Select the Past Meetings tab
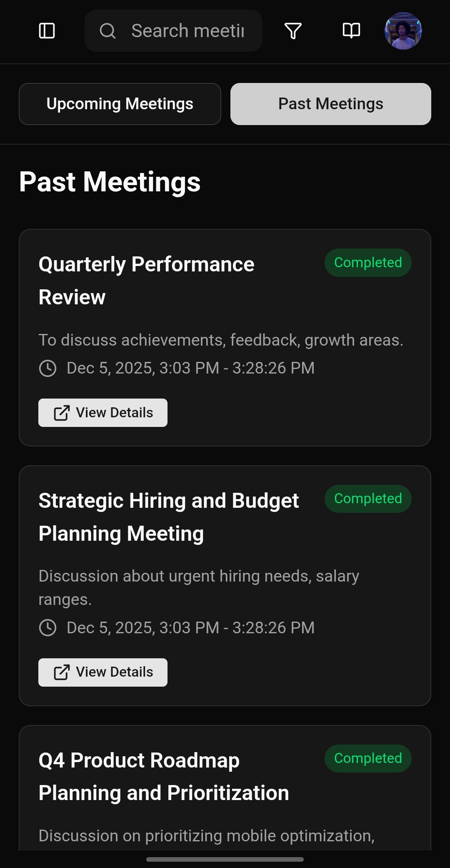Viewport: 450px width, 868px height. (331, 104)
